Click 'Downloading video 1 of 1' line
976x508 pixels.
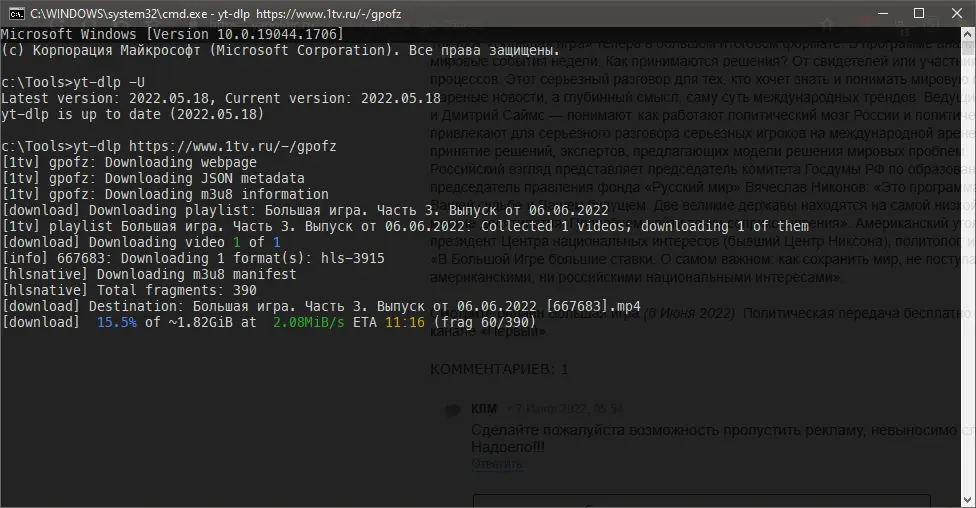[141, 242]
